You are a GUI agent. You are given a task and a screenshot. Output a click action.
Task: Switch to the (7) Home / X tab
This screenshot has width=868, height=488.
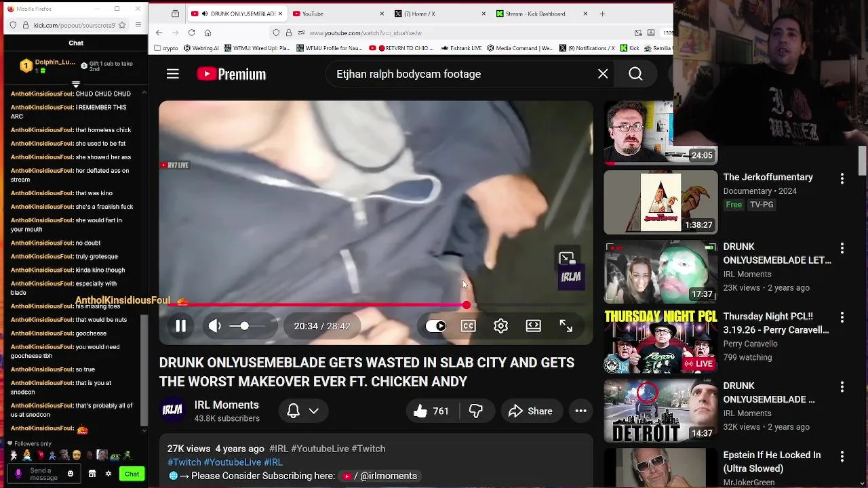coord(439,14)
